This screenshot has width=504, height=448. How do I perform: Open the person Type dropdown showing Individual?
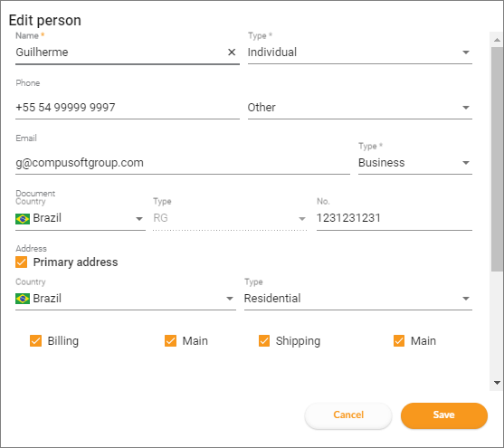point(360,52)
